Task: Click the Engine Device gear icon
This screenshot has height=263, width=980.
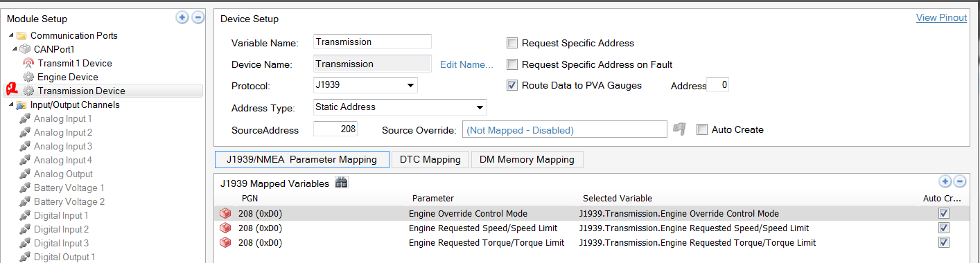Action: [x=28, y=77]
